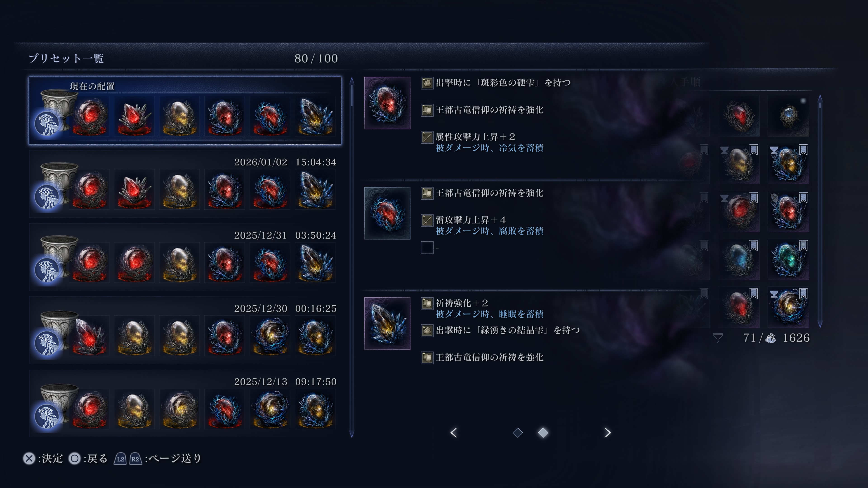This screenshot has height=488, width=868.
Task: Click the 決定 confirm button prompt
Action: pyautogui.click(x=43, y=458)
